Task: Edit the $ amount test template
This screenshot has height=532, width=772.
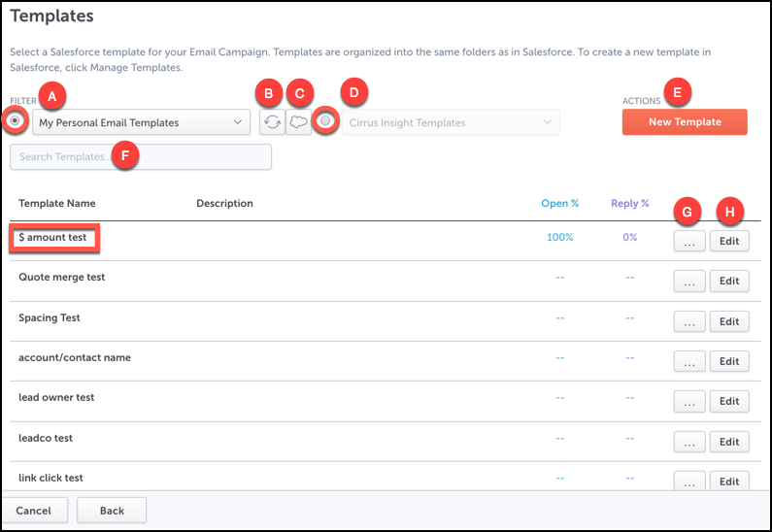Action: pos(729,241)
